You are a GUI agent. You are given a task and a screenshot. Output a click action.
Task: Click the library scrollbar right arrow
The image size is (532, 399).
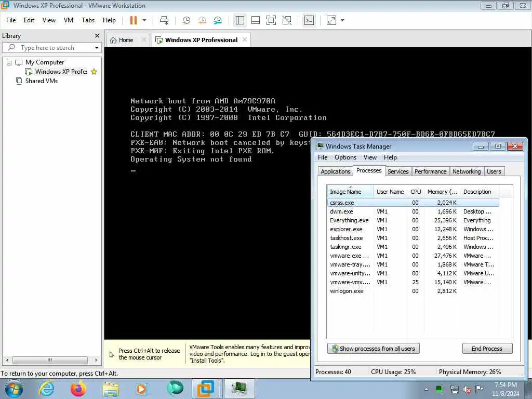point(96,360)
